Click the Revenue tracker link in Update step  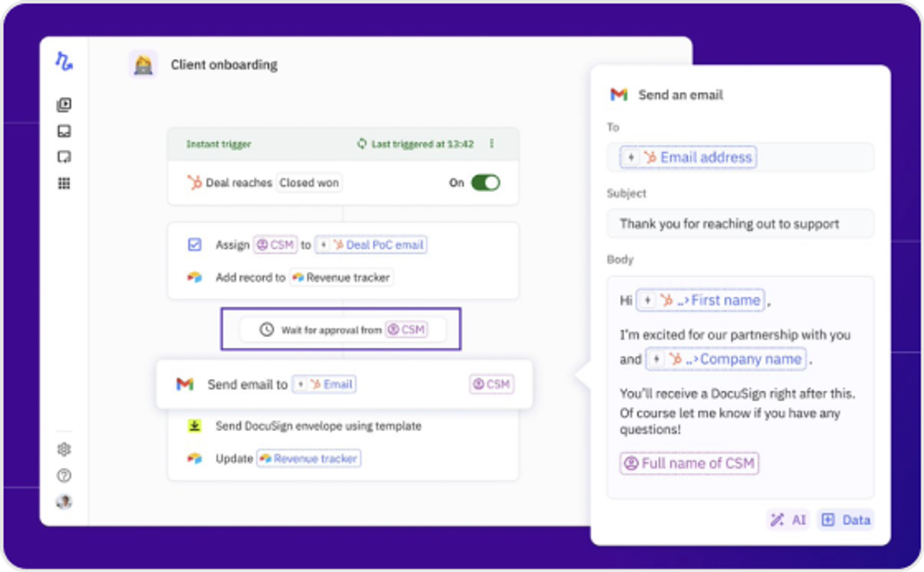point(309,458)
